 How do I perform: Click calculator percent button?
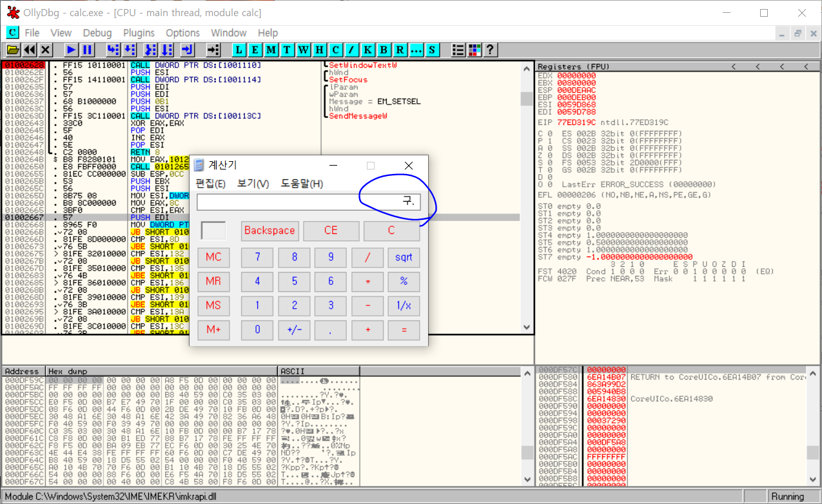coord(404,282)
